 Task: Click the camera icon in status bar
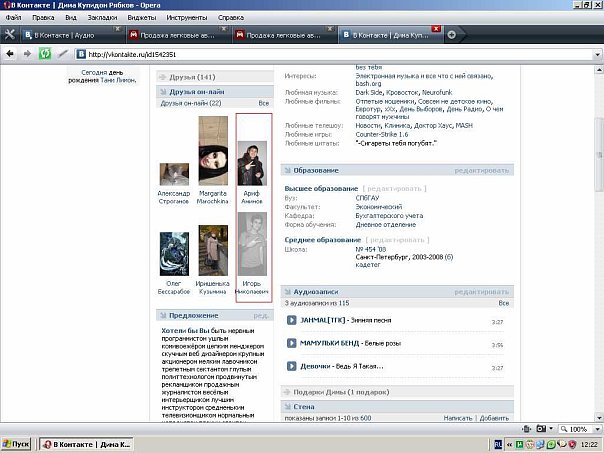tap(541, 429)
